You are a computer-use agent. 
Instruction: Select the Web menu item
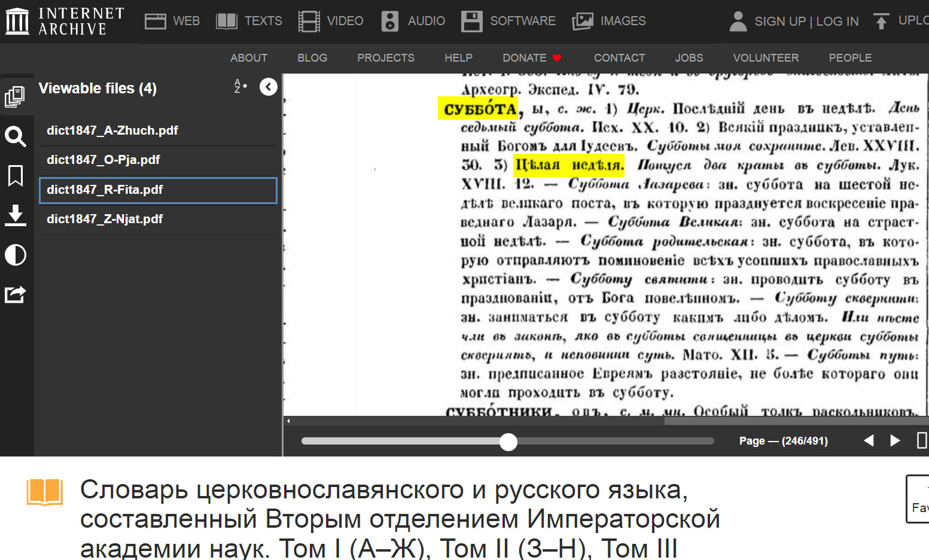point(187,21)
